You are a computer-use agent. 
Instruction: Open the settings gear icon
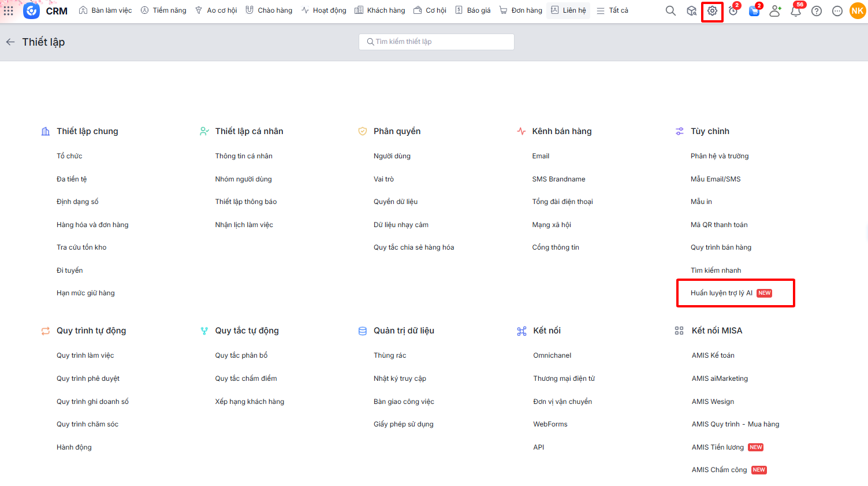712,11
